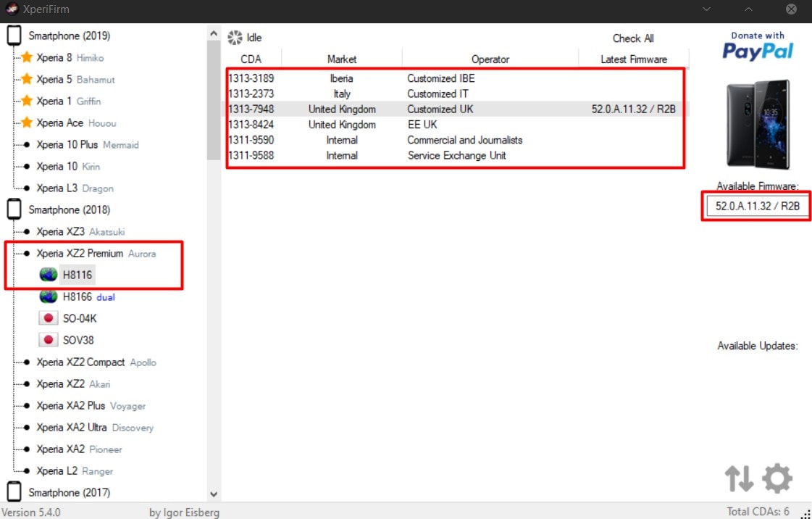
Task: Click the star icon beside Xperia 5
Action: pyautogui.click(x=27, y=79)
